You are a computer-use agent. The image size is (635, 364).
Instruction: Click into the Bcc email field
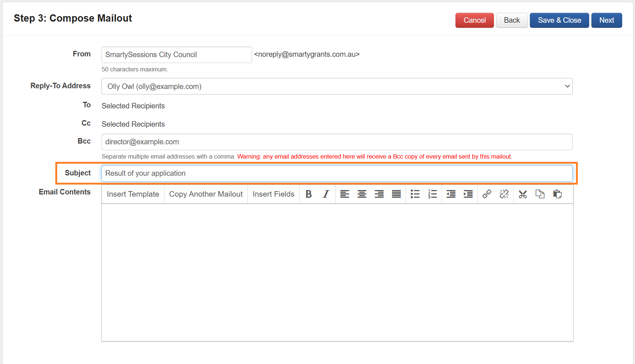[337, 142]
